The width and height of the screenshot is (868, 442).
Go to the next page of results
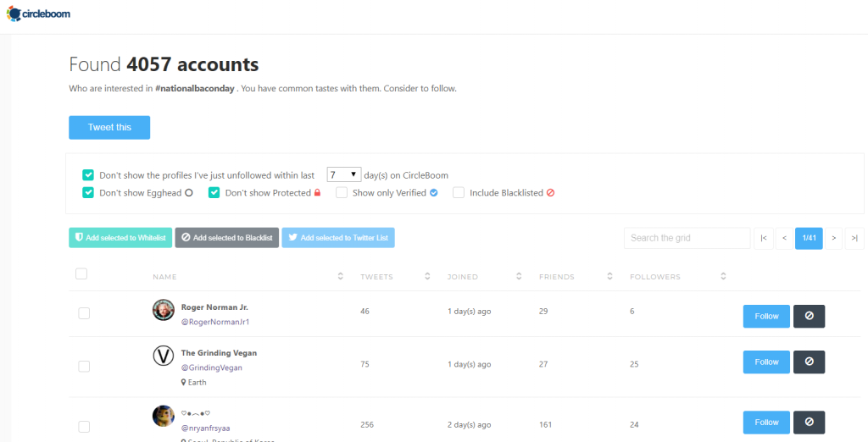coord(834,238)
